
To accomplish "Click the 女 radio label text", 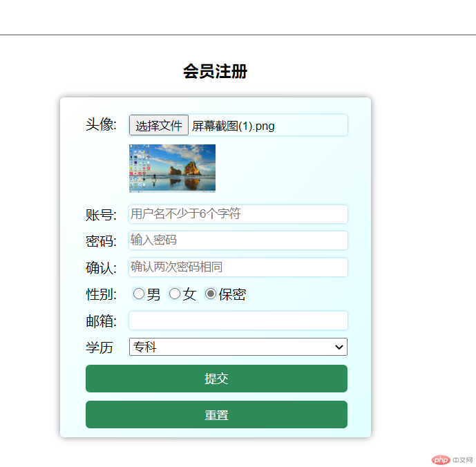I will [x=189, y=294].
